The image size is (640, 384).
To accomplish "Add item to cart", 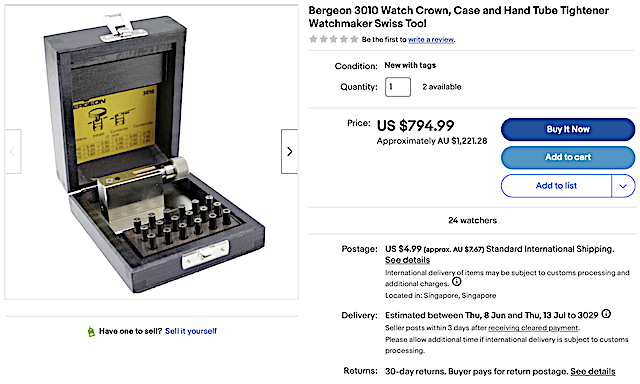I will tap(568, 157).
